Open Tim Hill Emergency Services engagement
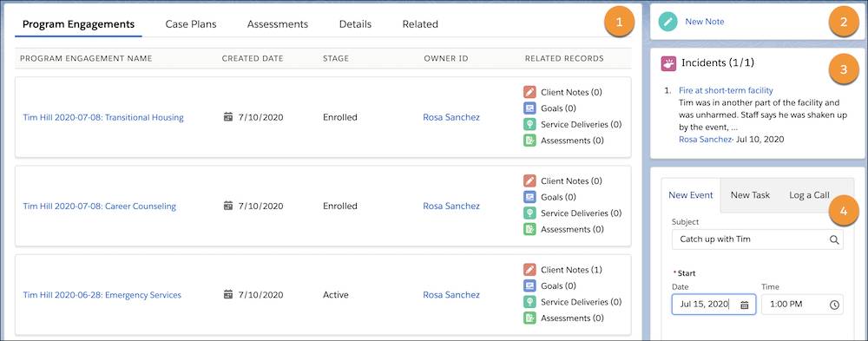Screen dimensions: 868x341 point(102,295)
